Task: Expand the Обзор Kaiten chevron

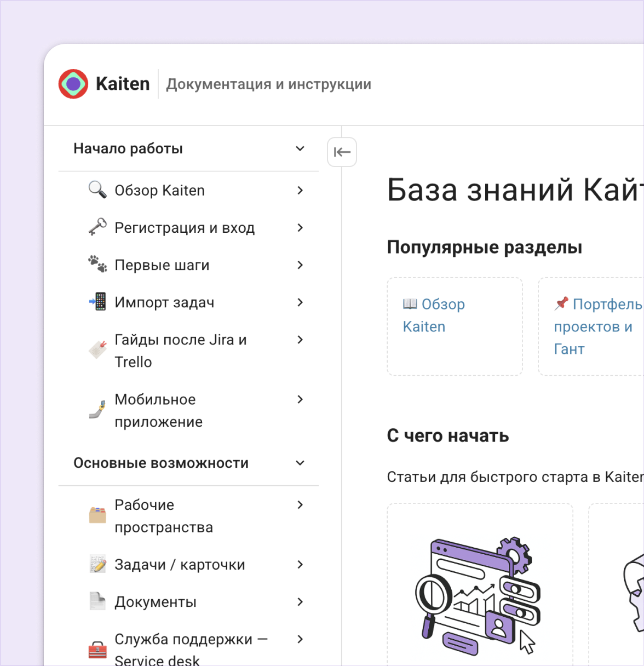Action: [300, 191]
